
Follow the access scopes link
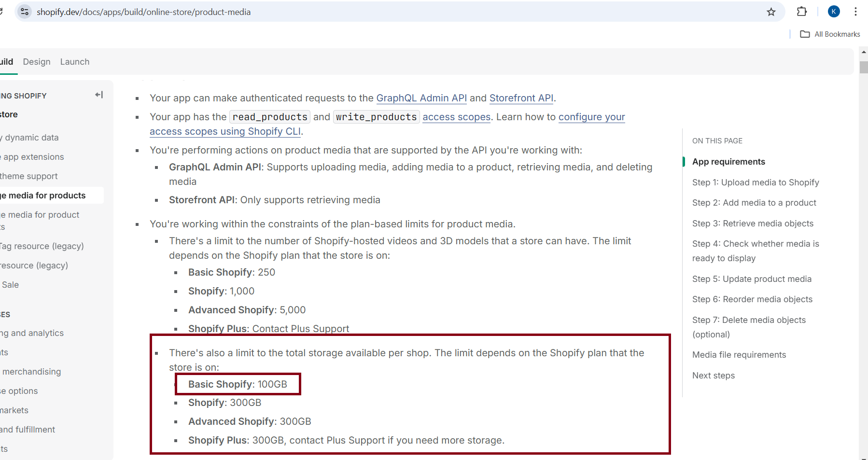point(456,117)
